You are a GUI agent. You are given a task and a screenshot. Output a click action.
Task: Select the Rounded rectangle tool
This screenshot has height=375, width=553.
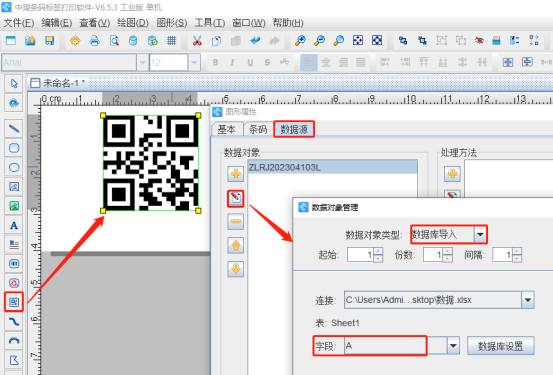[14, 148]
